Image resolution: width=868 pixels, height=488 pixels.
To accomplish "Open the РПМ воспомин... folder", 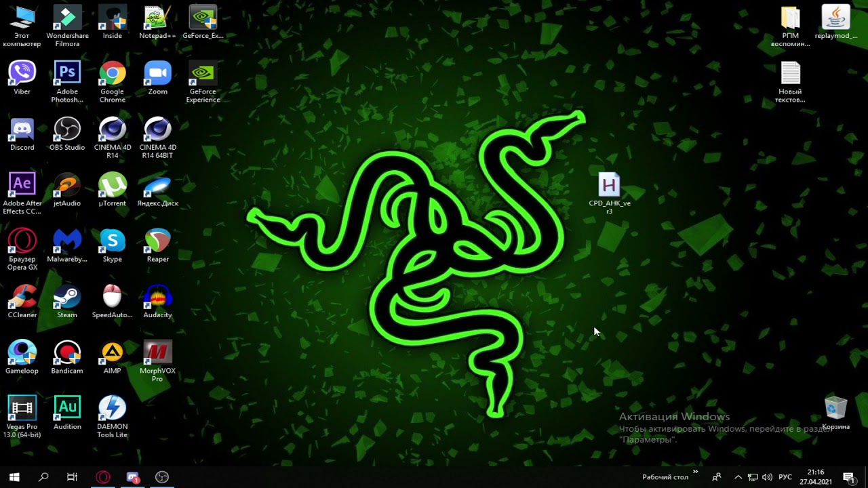I will (x=791, y=27).
